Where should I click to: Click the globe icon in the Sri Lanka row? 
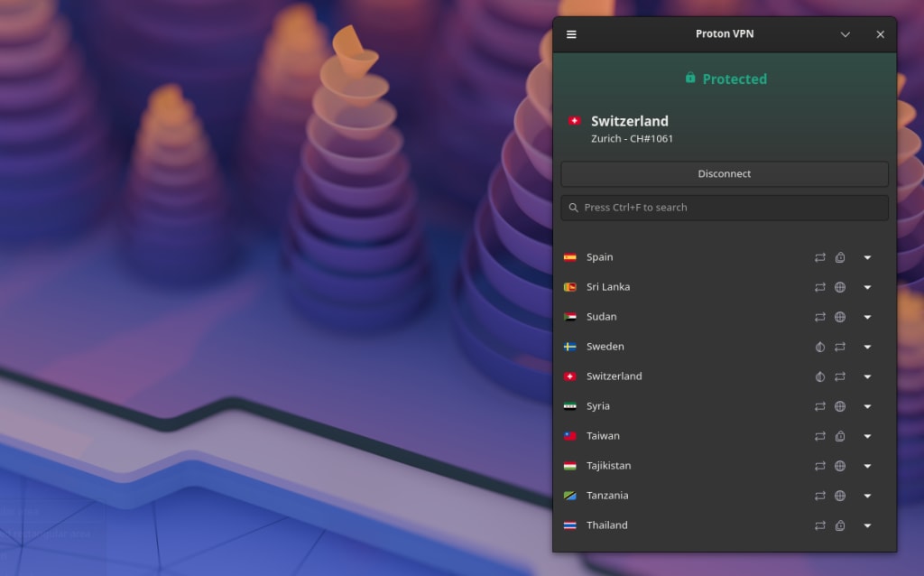click(840, 287)
